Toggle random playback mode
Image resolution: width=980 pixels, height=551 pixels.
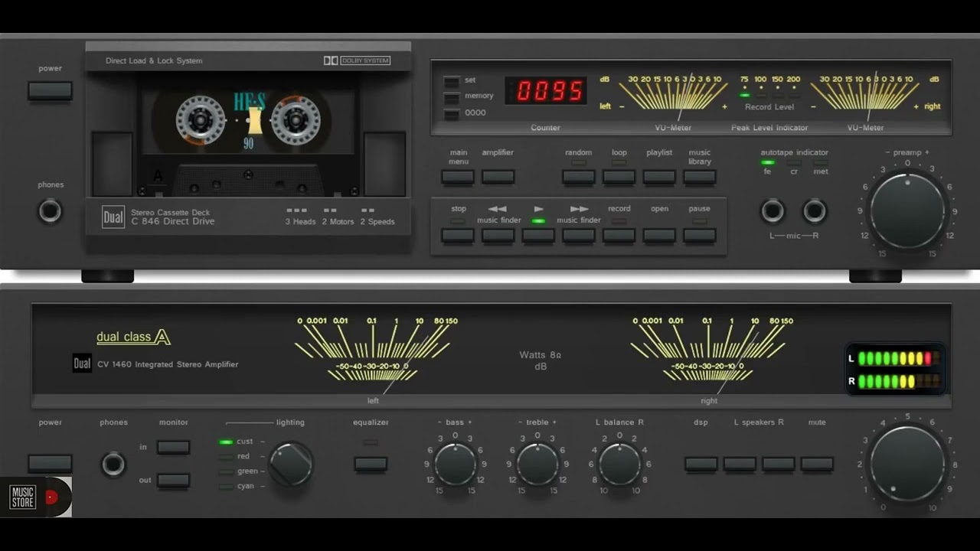tap(579, 178)
